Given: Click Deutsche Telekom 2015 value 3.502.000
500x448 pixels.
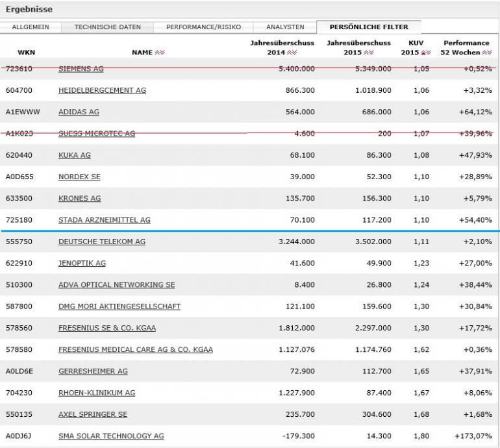Looking at the screenshot, I should coord(373,242).
